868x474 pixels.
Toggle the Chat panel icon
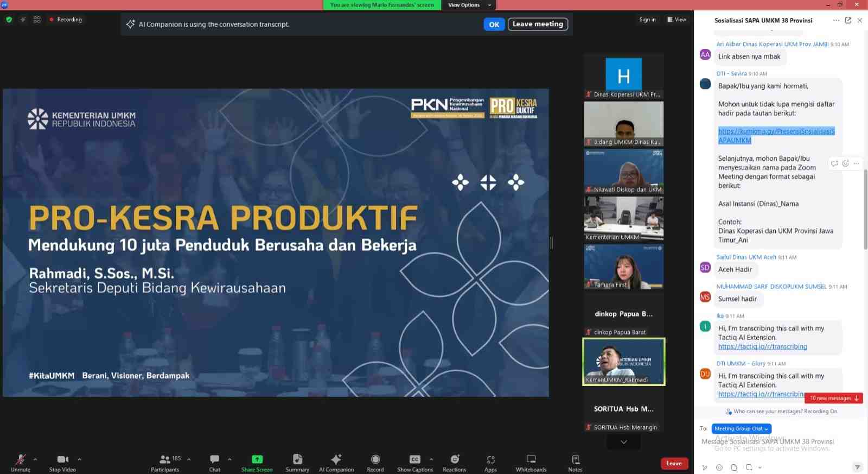[215, 463]
